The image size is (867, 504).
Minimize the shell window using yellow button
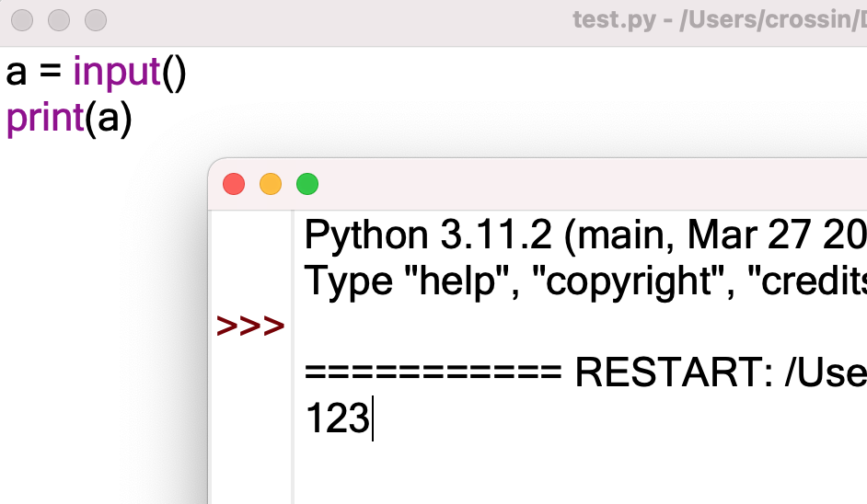(271, 184)
